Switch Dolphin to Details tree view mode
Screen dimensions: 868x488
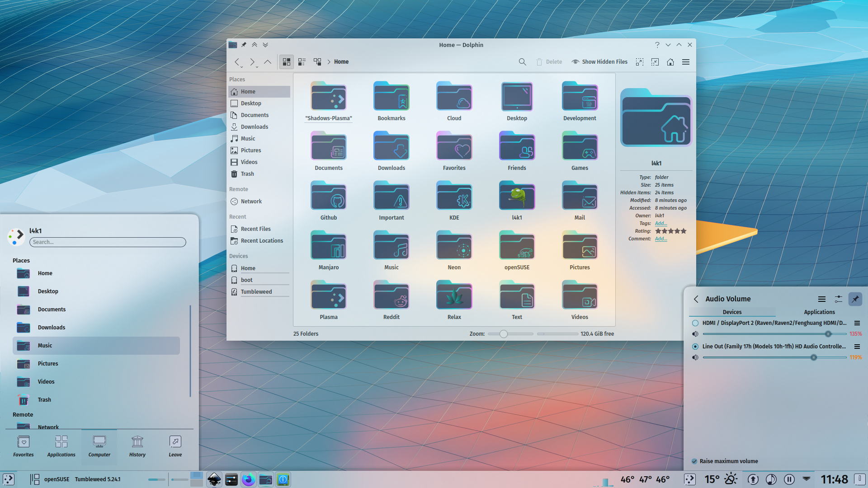317,62
